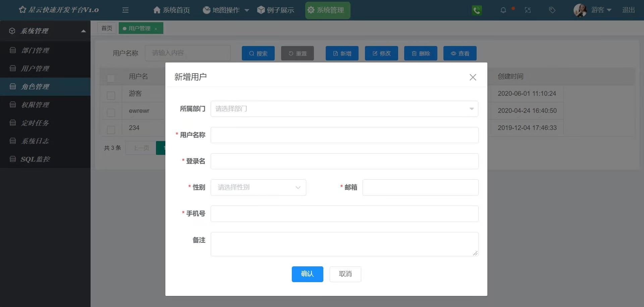Select 系统首页 in the top navigation
The width and height of the screenshot is (644, 307).
pyautogui.click(x=171, y=10)
